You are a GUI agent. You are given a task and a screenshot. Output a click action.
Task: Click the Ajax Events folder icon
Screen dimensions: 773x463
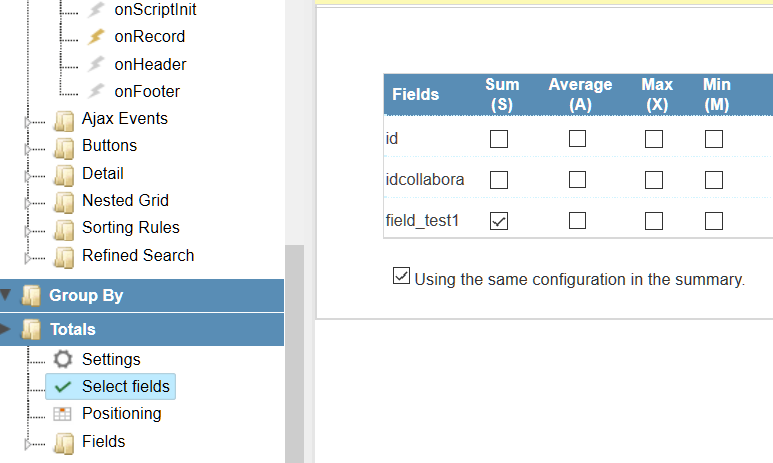pos(64,119)
